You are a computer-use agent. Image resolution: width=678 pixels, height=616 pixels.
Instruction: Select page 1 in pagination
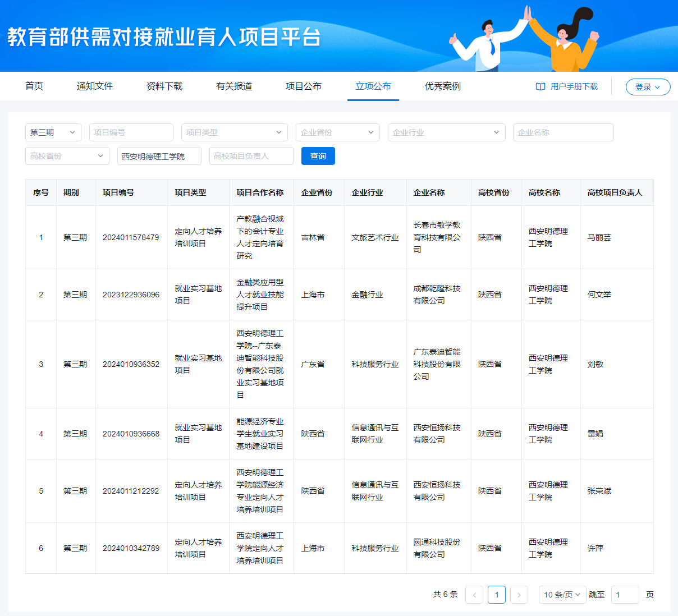click(497, 595)
